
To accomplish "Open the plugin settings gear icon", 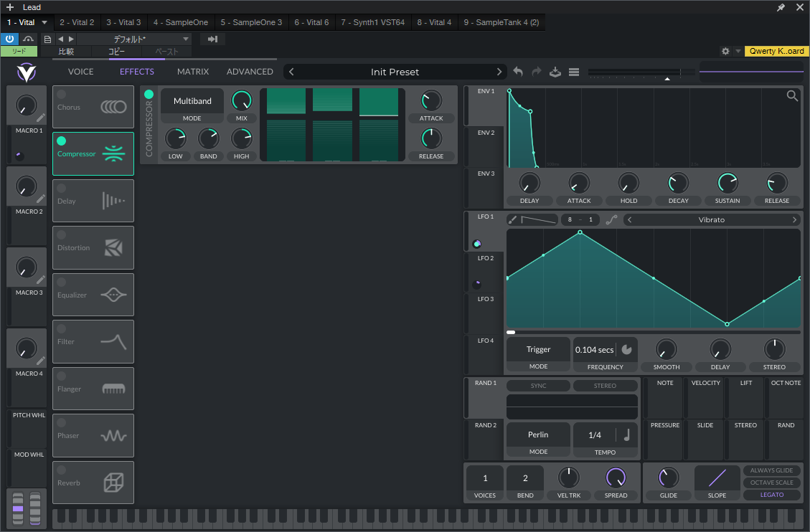I will click(x=725, y=52).
